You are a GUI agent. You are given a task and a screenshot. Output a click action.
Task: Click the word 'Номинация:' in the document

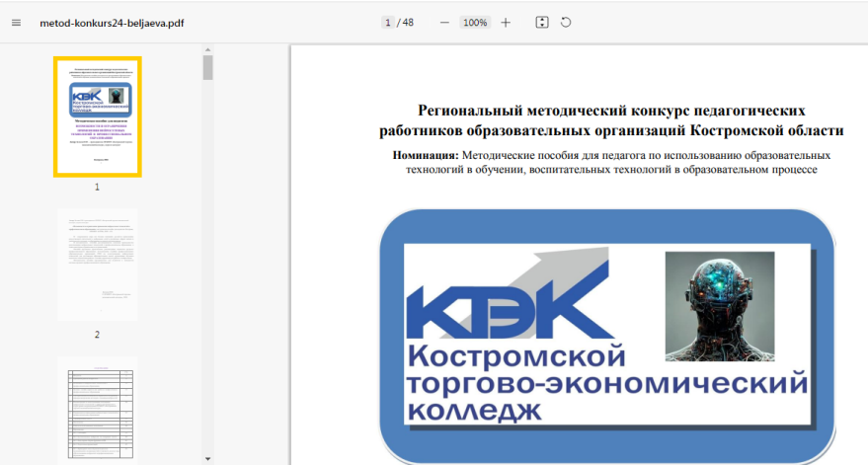[426, 155]
